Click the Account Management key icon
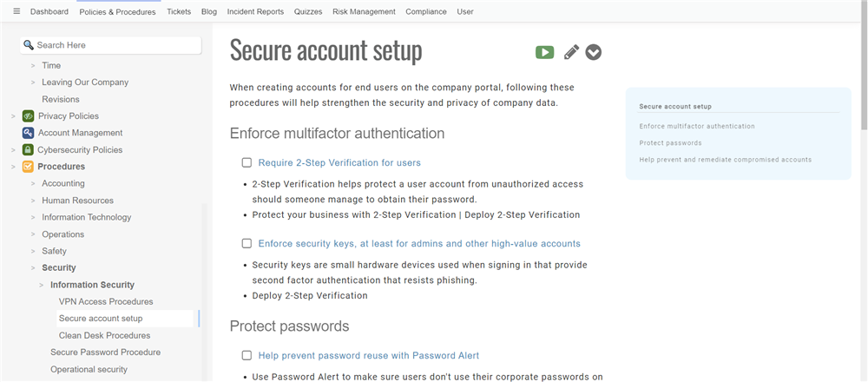The image size is (868, 382). [x=28, y=133]
